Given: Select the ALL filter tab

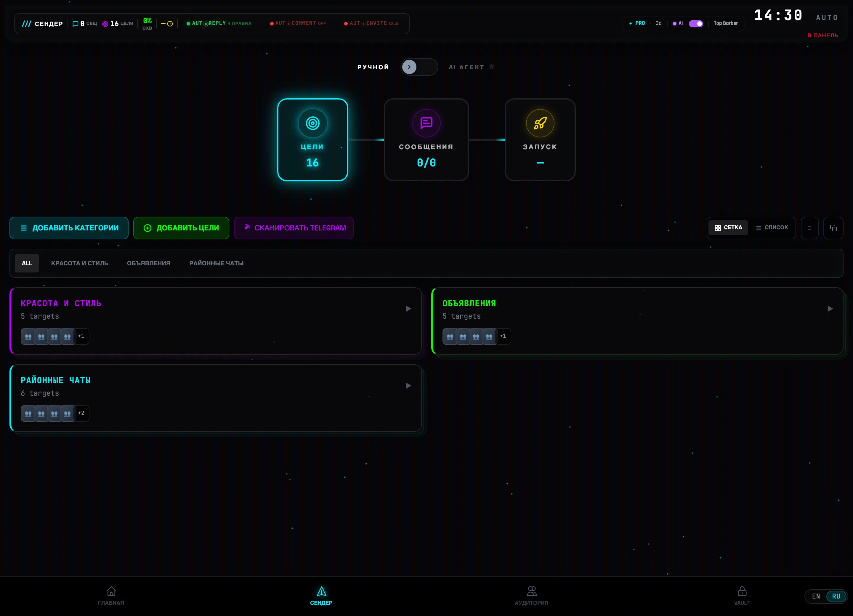Looking at the screenshot, I should (27, 263).
